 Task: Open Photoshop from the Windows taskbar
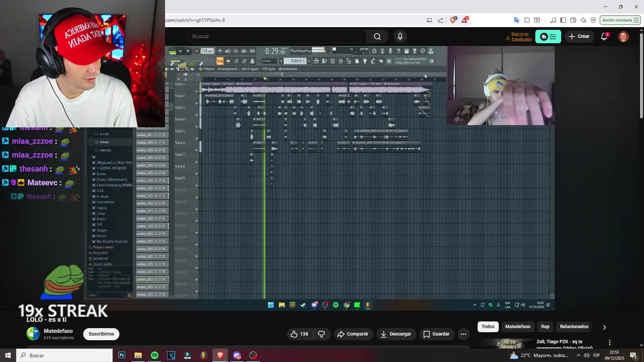click(122, 355)
